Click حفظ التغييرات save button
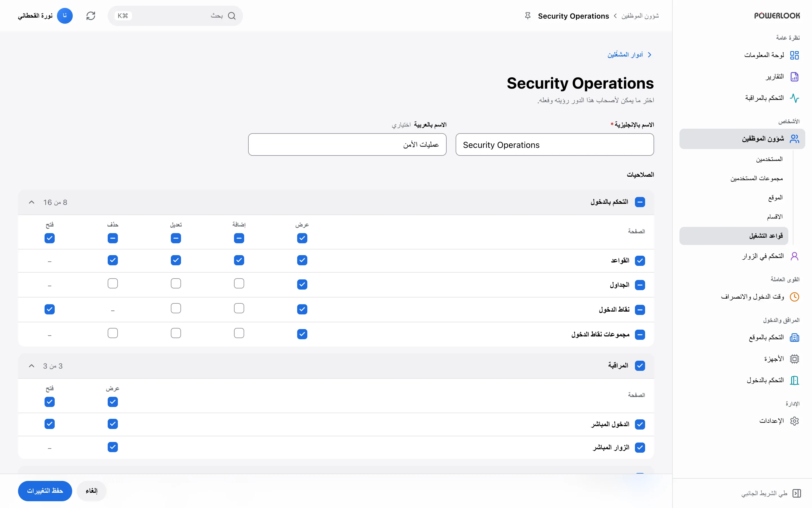The image size is (812, 508). (x=45, y=491)
